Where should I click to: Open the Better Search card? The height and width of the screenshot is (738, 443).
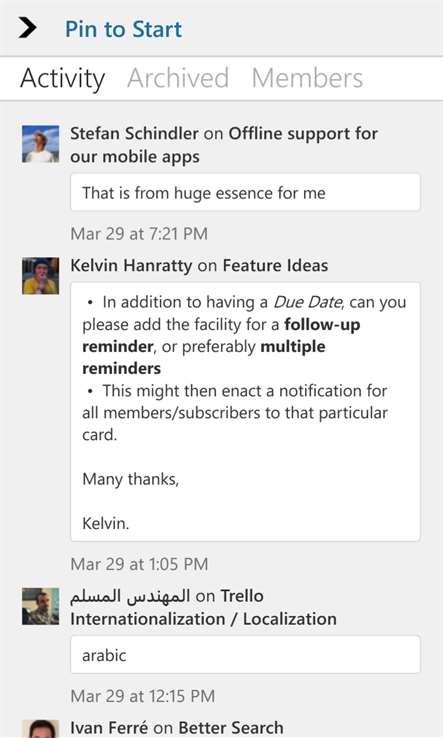(x=231, y=728)
